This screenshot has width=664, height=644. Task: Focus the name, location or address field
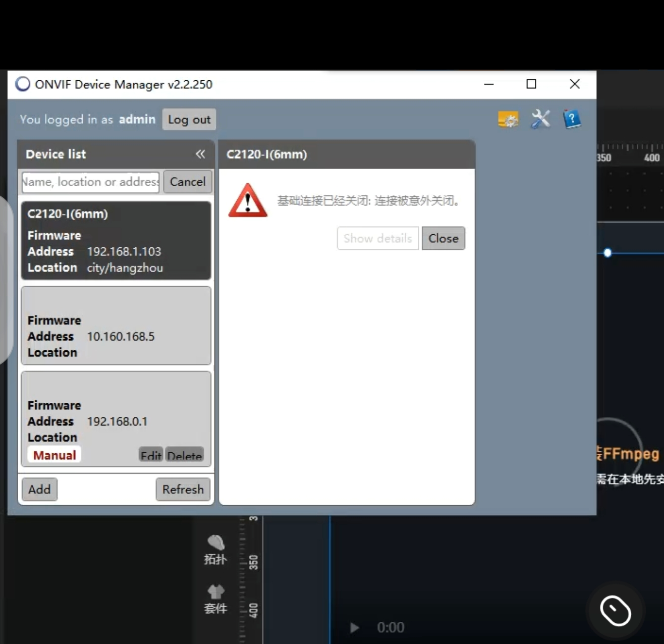[x=90, y=182]
